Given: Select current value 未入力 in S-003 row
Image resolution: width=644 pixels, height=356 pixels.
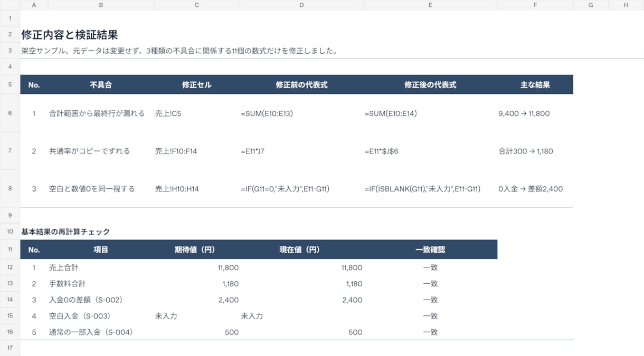Looking at the screenshot, I should click(x=301, y=316).
